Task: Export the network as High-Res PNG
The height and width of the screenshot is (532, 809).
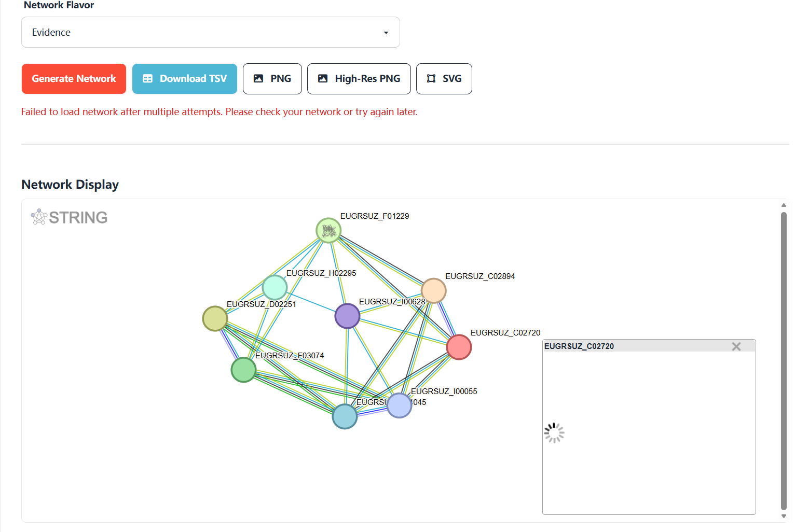Action: click(x=359, y=78)
